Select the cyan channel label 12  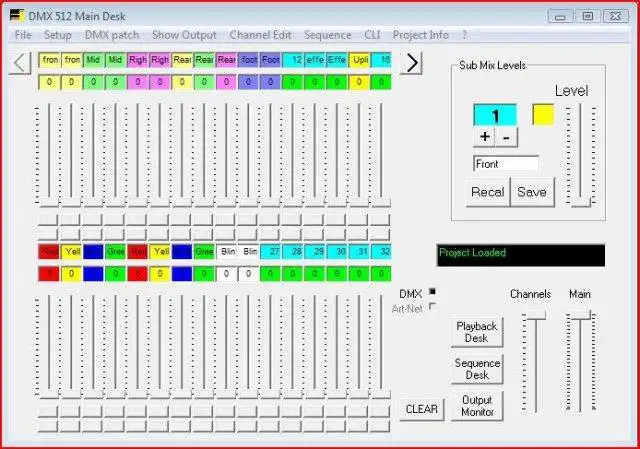[x=292, y=60]
